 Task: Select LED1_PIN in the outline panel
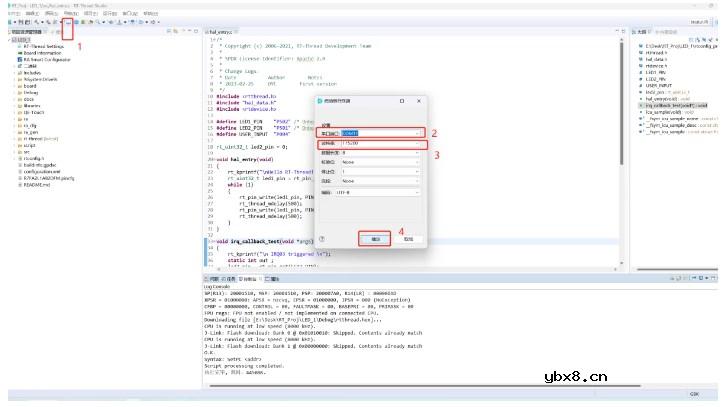(655, 72)
